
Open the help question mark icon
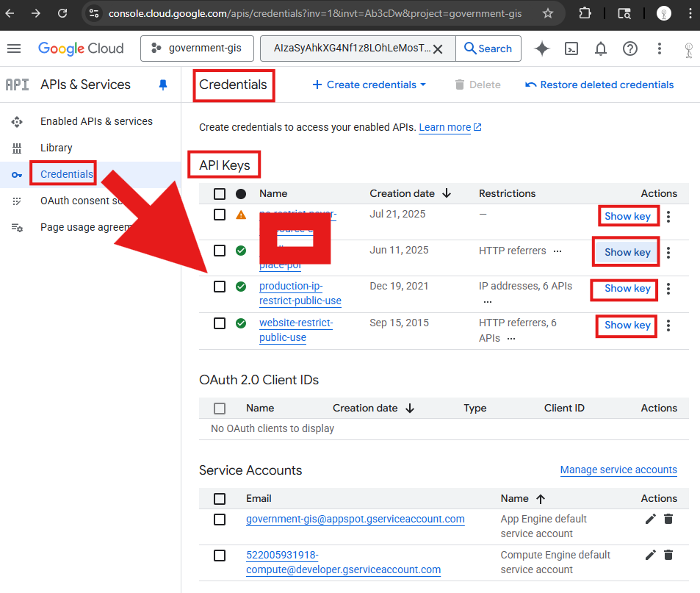click(x=630, y=48)
